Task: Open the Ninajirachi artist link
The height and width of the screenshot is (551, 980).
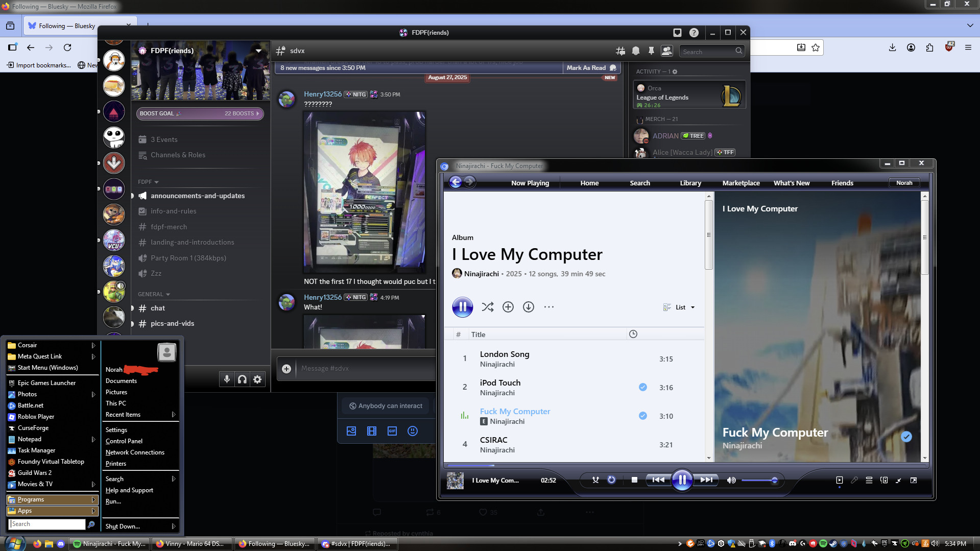Action: [481, 274]
